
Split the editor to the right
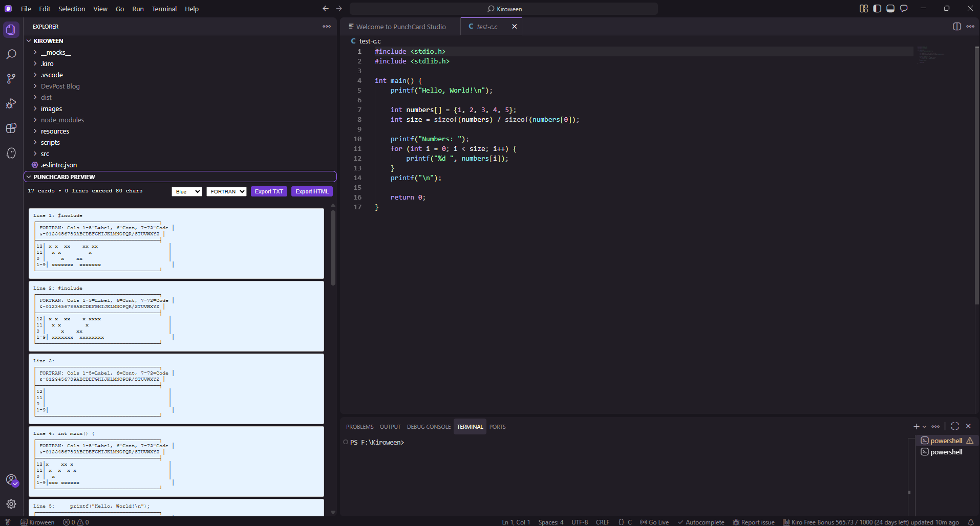pos(957,27)
